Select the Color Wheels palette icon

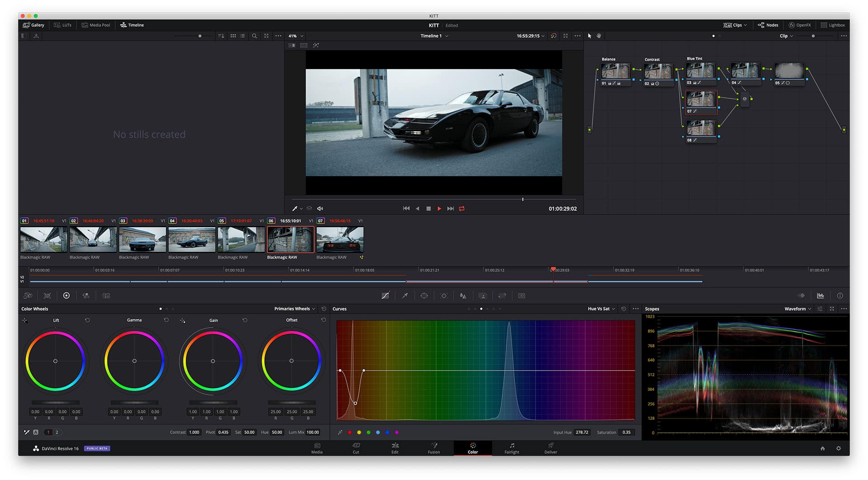pyautogui.click(x=66, y=295)
